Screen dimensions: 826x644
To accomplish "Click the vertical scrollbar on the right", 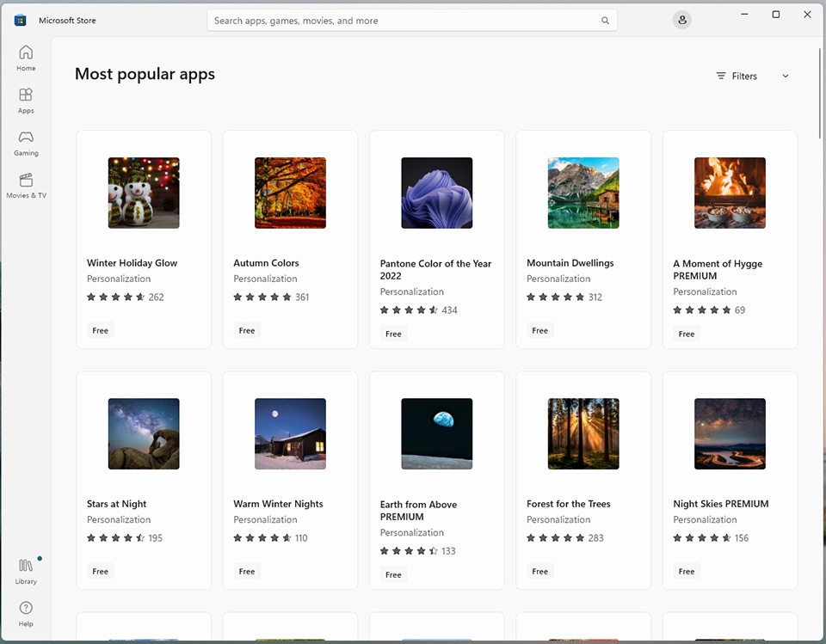I will (820, 93).
